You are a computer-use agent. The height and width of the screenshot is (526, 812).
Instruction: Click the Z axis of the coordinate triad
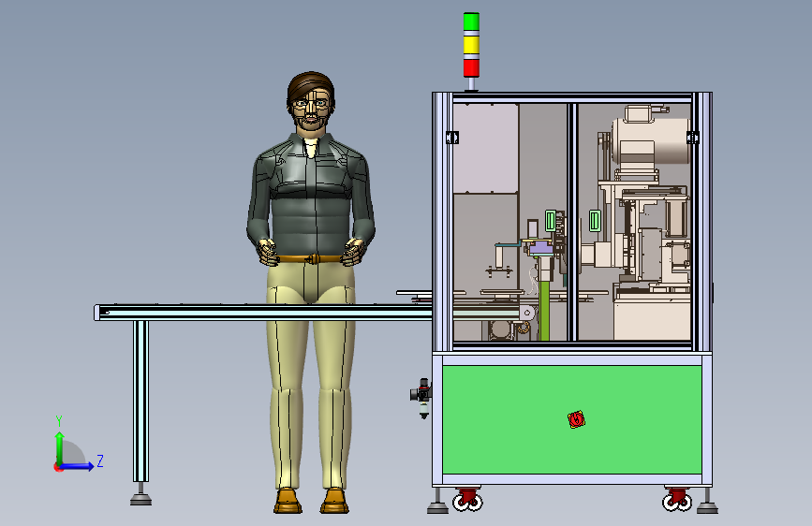[x=78, y=466]
